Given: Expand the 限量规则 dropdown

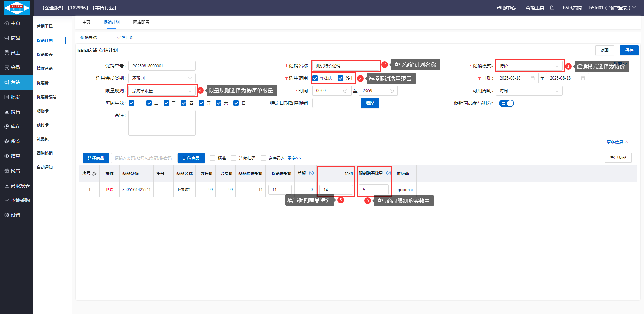Looking at the screenshot, I should coord(162,91).
